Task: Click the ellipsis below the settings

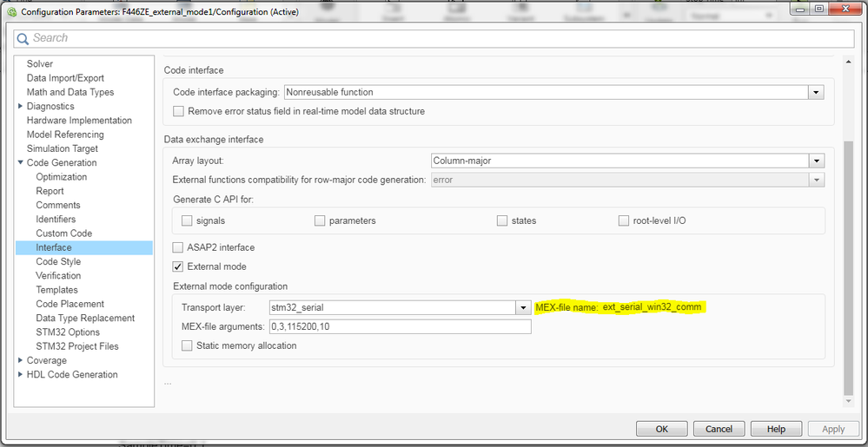Action: tap(168, 382)
